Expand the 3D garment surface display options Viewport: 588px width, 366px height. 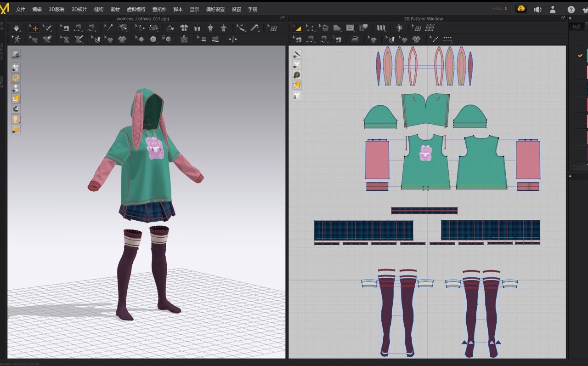[16, 98]
